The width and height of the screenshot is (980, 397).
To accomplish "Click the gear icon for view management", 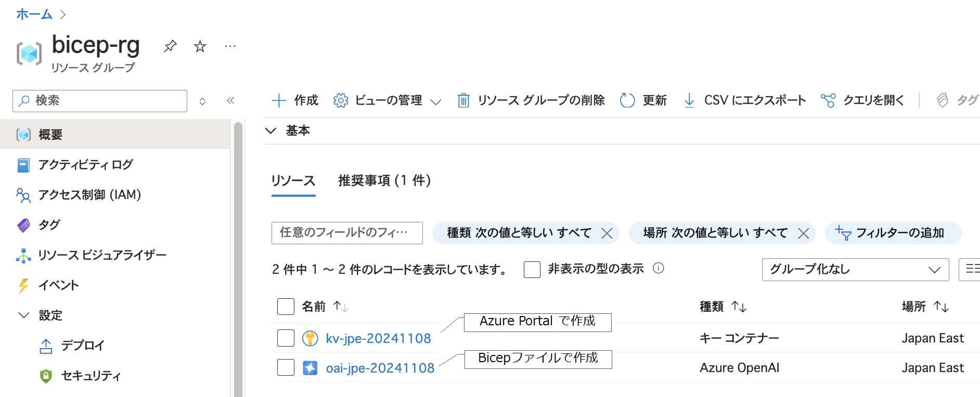I will (341, 100).
